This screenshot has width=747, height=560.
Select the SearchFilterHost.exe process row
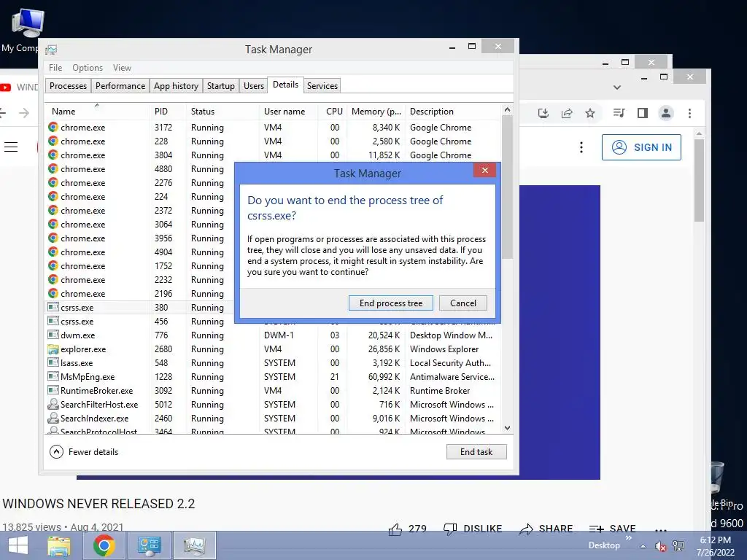[x=273, y=404]
